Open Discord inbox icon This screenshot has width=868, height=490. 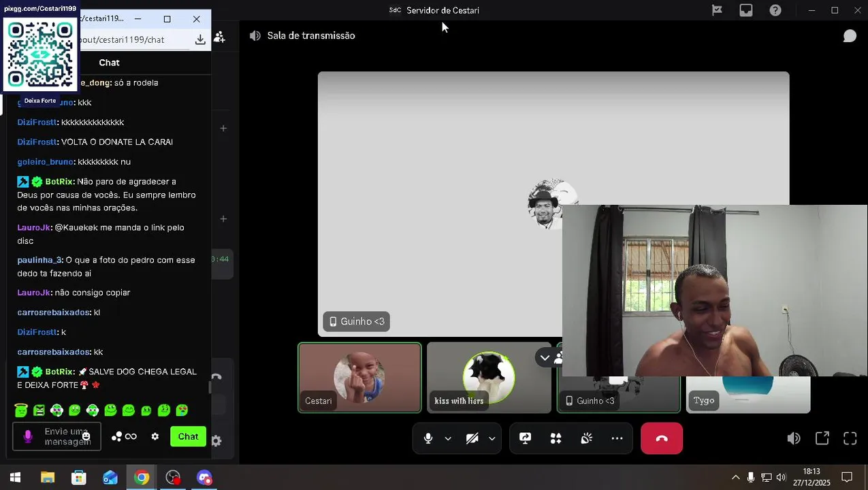(x=746, y=10)
